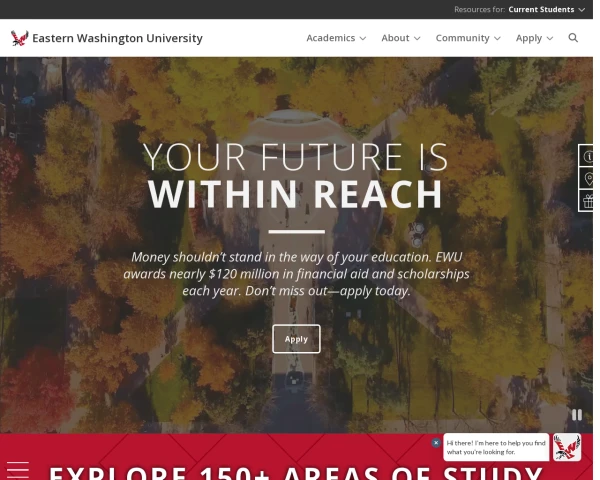This screenshot has width=600, height=480.
Task: Click the Explore 150+ Areas of Study heading
Action: [296, 473]
